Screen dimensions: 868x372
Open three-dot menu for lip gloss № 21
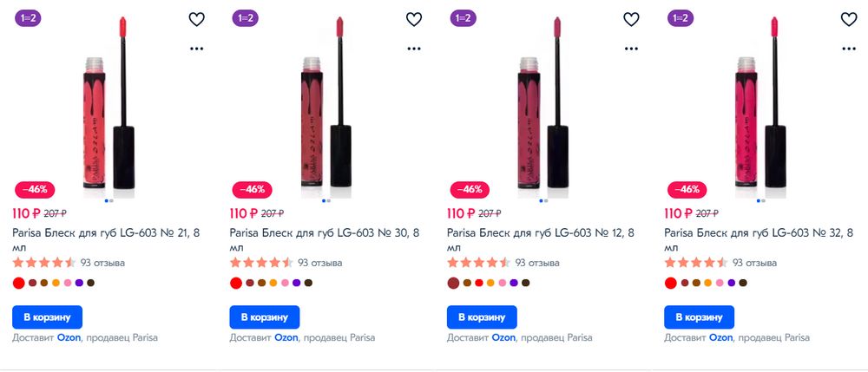click(x=196, y=49)
